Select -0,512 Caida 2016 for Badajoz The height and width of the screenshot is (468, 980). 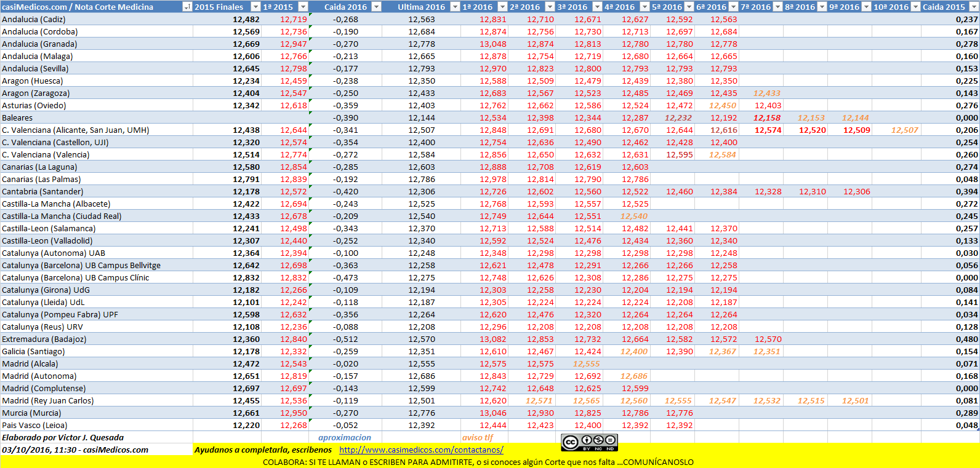345,339
